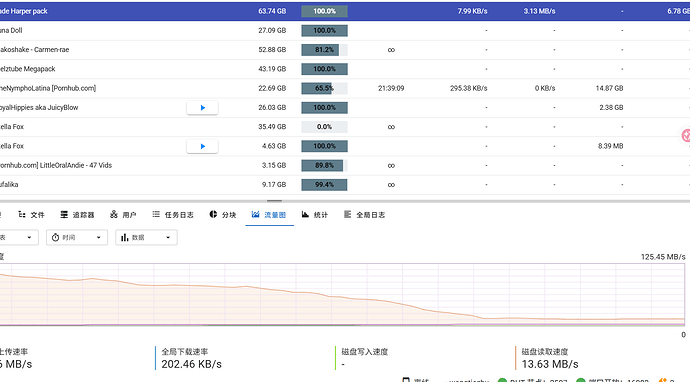Select the 流量图 tab
Image resolution: width=690 pixels, height=382 pixels.
(269, 215)
